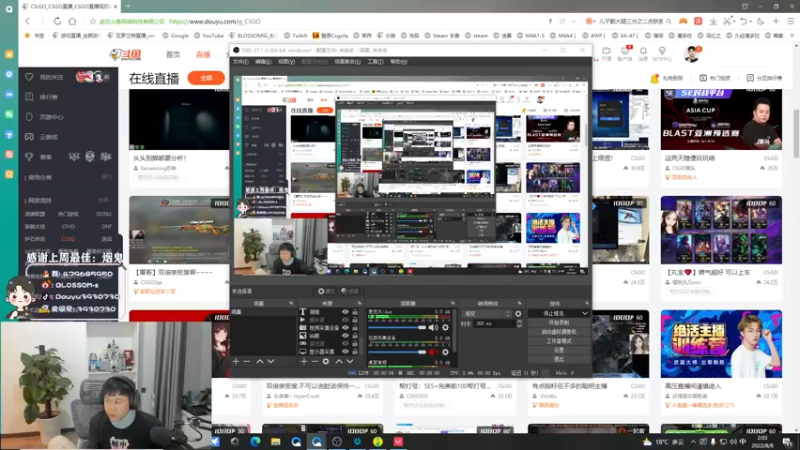Toggle visibility of the text source

pos(345,312)
